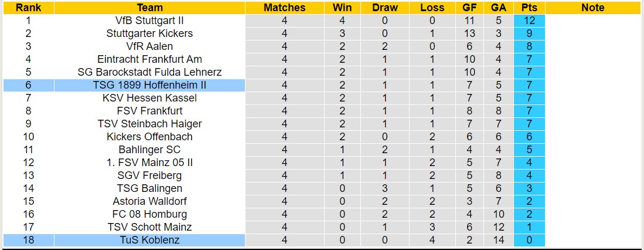
Task: Click the Team column header
Action: 149,8
